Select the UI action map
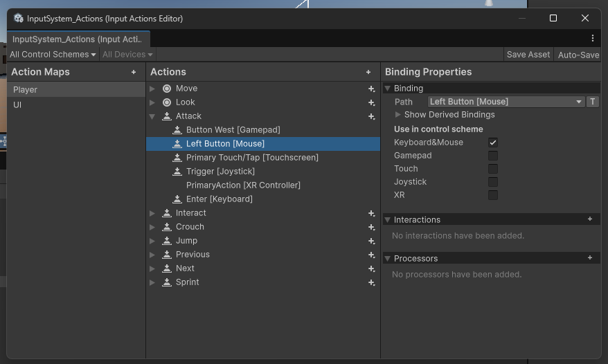608x364 pixels. click(17, 104)
